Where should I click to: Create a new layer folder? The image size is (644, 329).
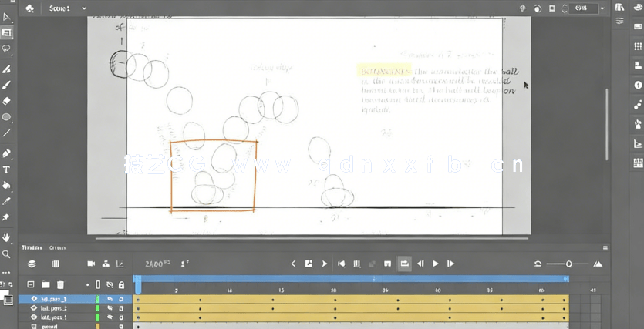[46, 284]
